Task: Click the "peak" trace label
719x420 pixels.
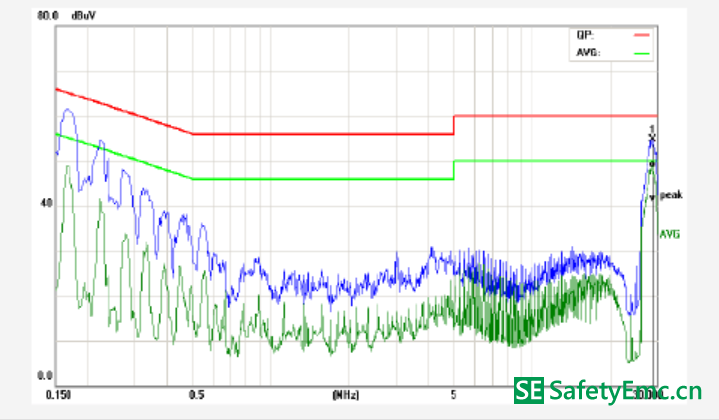Action: tap(671, 195)
